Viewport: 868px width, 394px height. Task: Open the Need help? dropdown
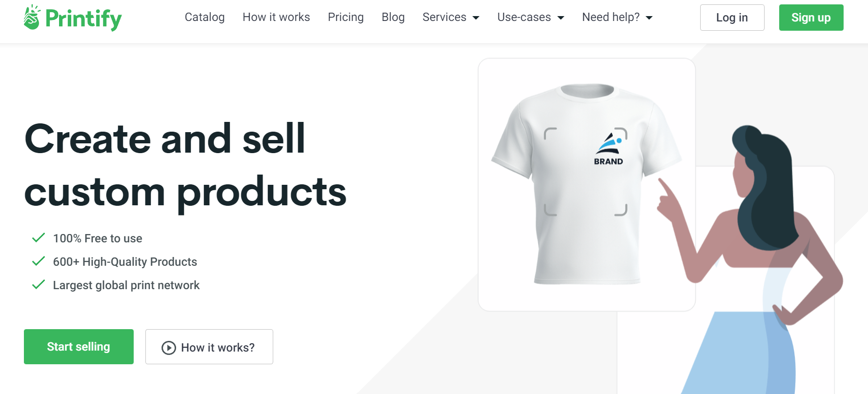click(617, 18)
